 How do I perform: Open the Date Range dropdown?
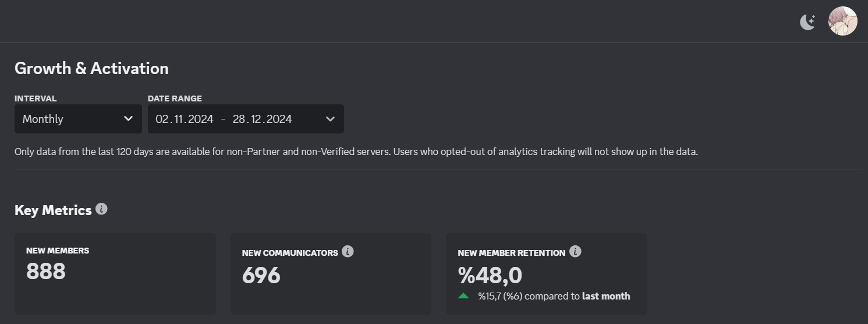246,119
